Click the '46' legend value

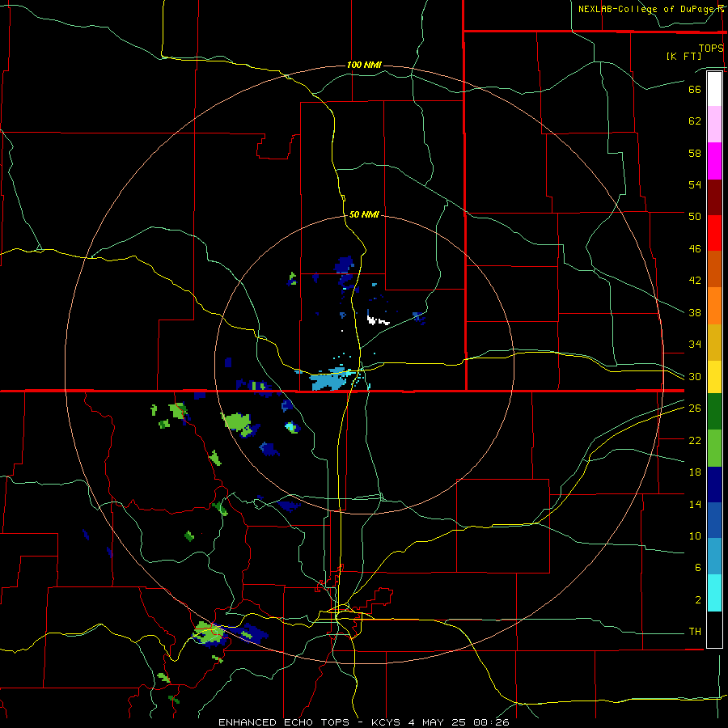point(695,249)
